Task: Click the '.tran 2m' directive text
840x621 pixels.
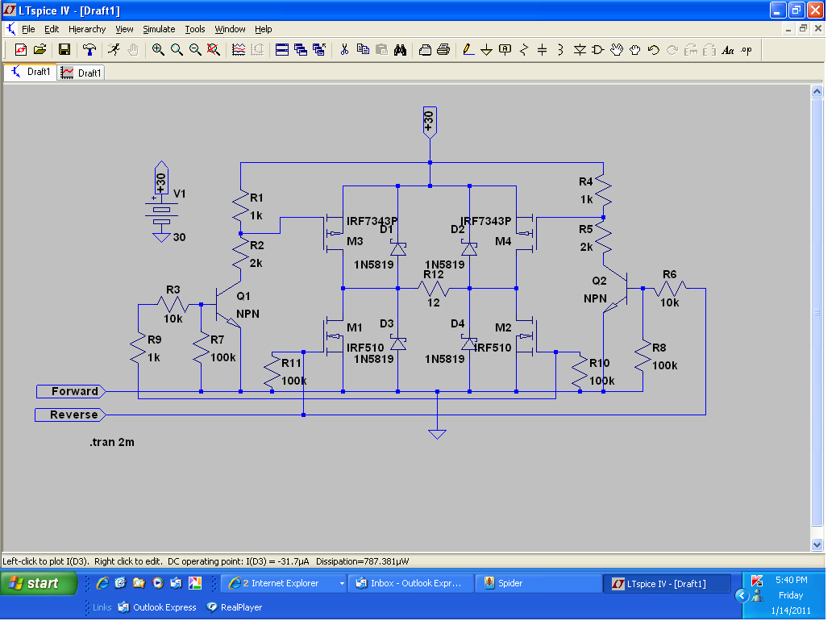Action: 112,442
